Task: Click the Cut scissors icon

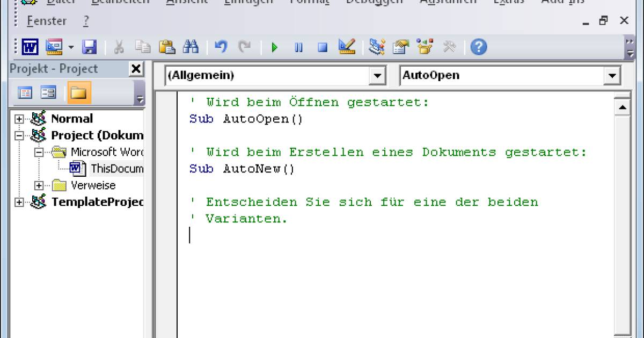Action: [x=119, y=48]
